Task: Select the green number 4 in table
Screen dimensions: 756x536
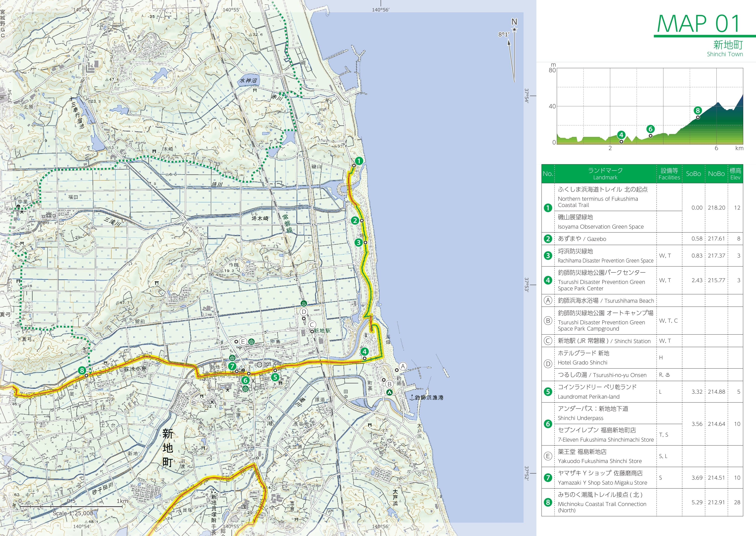Action: 548,280
